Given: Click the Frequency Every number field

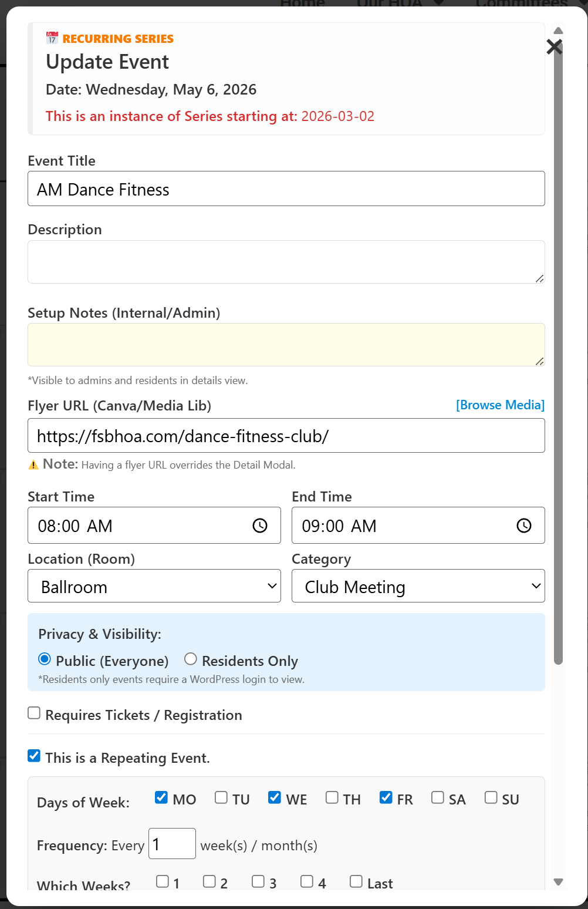Looking at the screenshot, I should (172, 843).
